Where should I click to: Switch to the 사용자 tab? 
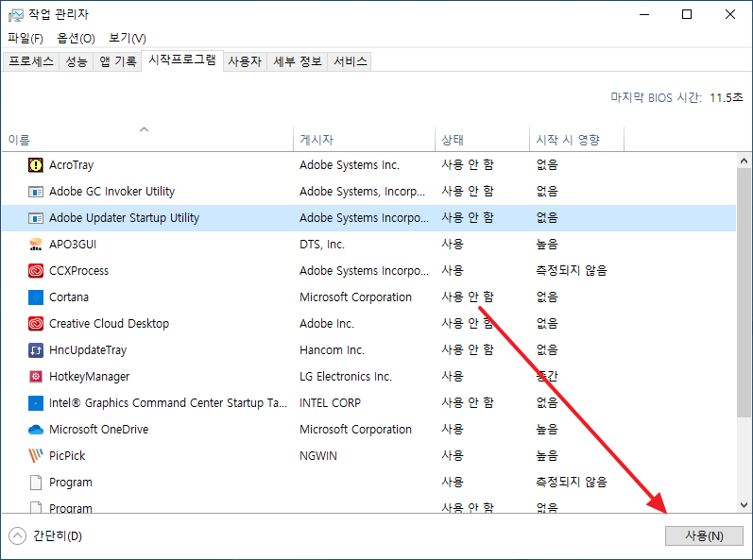[x=245, y=61]
